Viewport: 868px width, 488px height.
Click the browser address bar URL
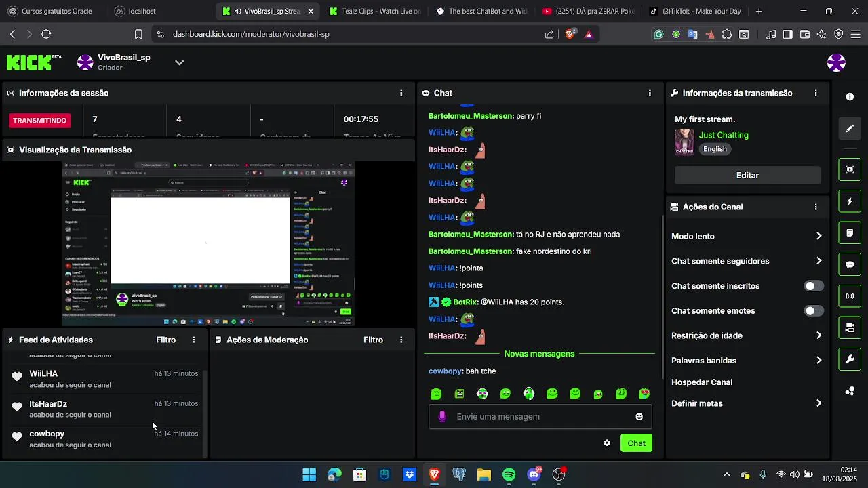tap(251, 34)
